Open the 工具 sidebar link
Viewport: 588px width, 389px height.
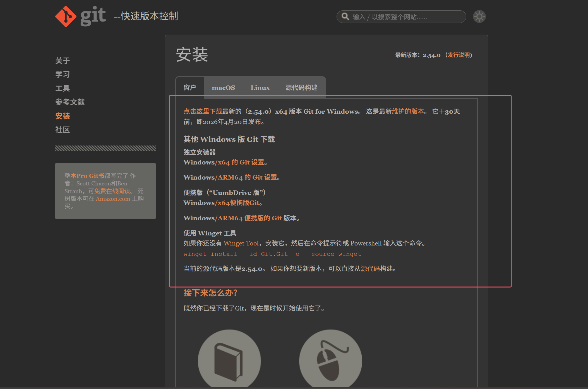pyautogui.click(x=63, y=88)
